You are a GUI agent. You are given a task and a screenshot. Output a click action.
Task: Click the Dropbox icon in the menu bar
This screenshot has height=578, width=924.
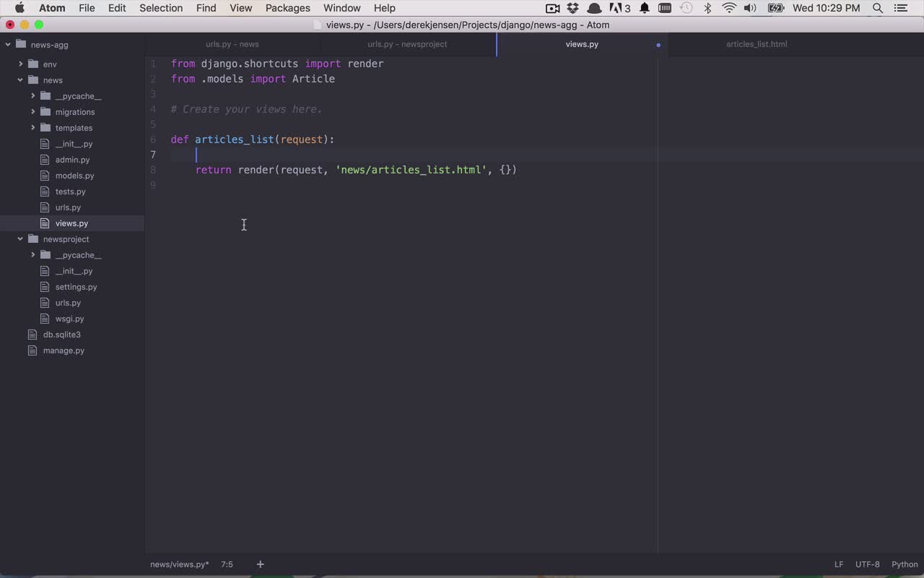(573, 8)
